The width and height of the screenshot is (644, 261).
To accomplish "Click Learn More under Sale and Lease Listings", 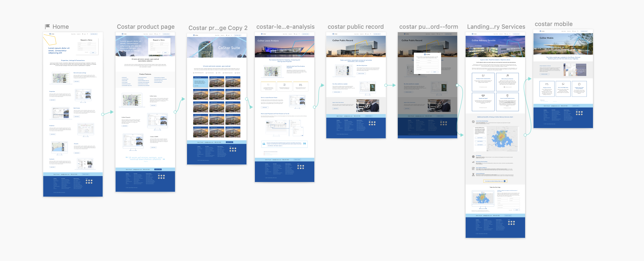I will click(76, 81).
